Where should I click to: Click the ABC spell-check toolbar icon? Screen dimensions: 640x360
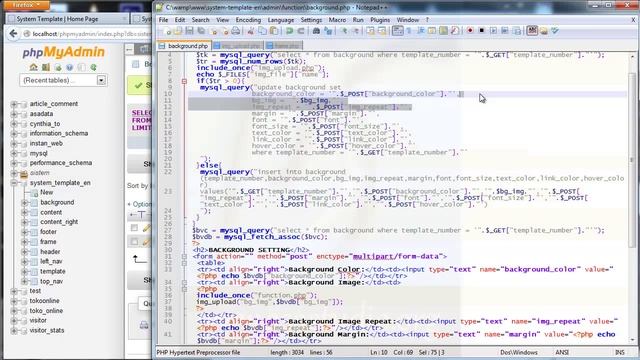click(x=532, y=31)
